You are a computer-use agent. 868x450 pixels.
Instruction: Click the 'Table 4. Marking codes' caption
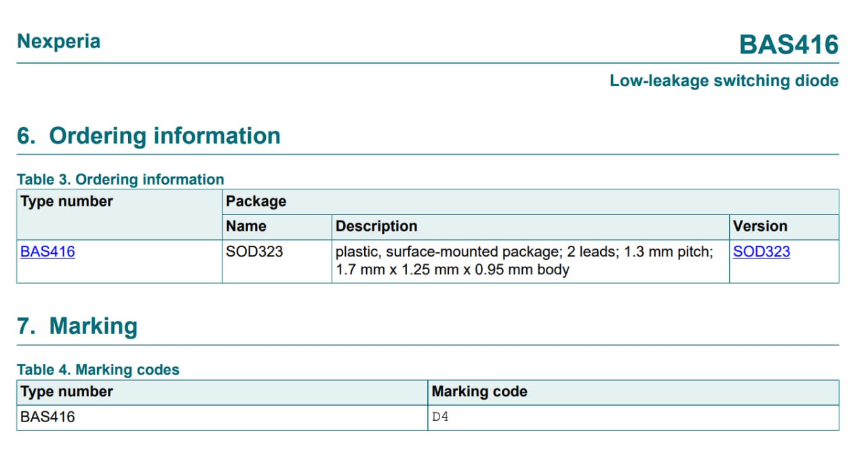pyautogui.click(x=98, y=370)
